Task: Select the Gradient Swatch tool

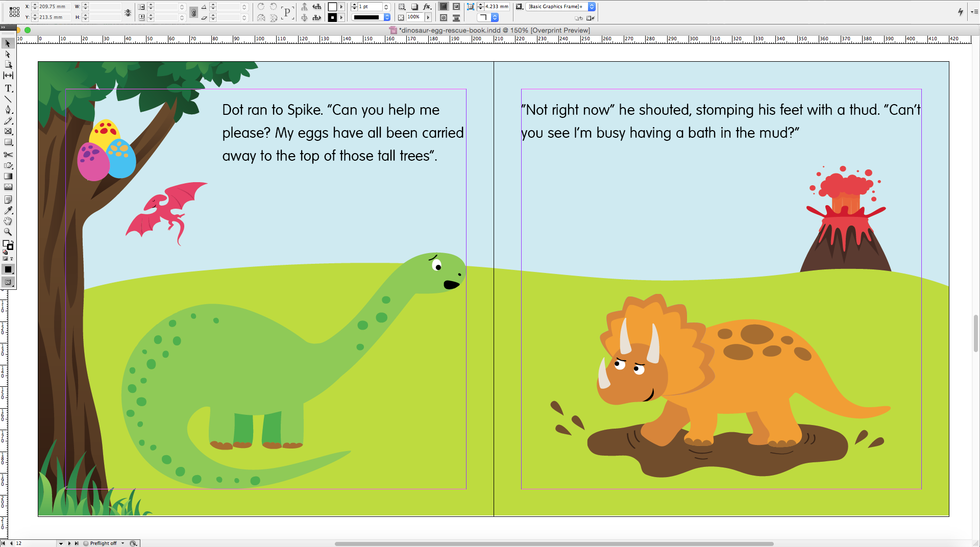Action: pyautogui.click(x=8, y=176)
